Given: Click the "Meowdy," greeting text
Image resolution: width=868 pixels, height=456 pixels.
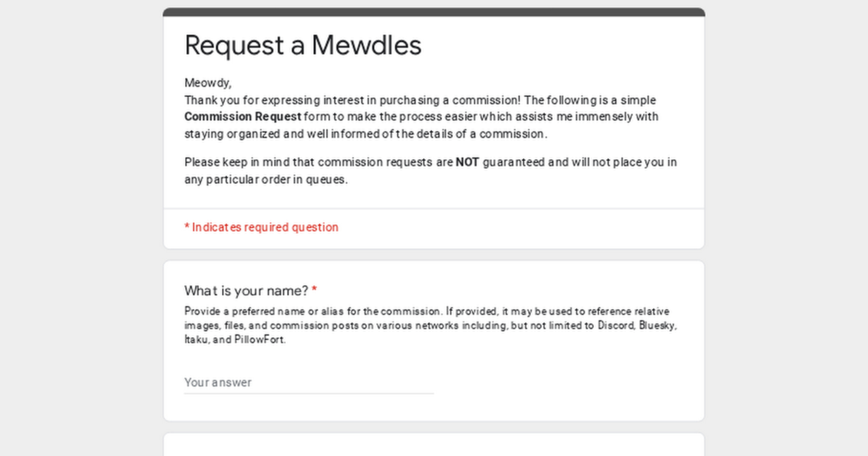Looking at the screenshot, I should [x=208, y=83].
